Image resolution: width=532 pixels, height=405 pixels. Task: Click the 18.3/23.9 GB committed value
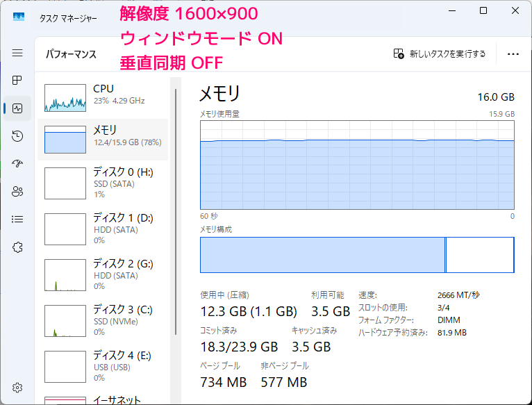[239, 347]
